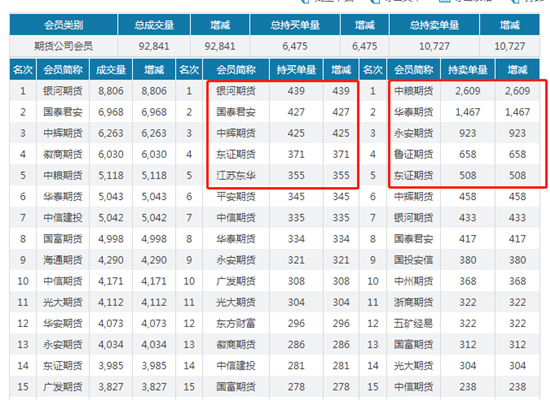Select 东证期货 in the 持买单量 ranking
This screenshot has width=550, height=400.
236,154
